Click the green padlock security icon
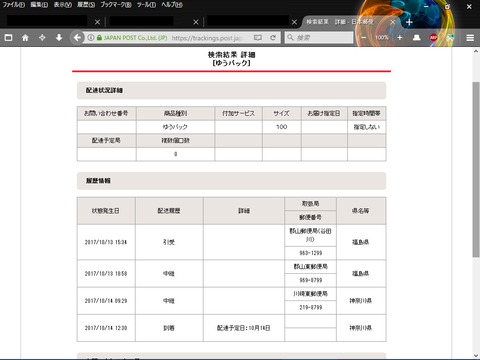 pyautogui.click(x=99, y=38)
